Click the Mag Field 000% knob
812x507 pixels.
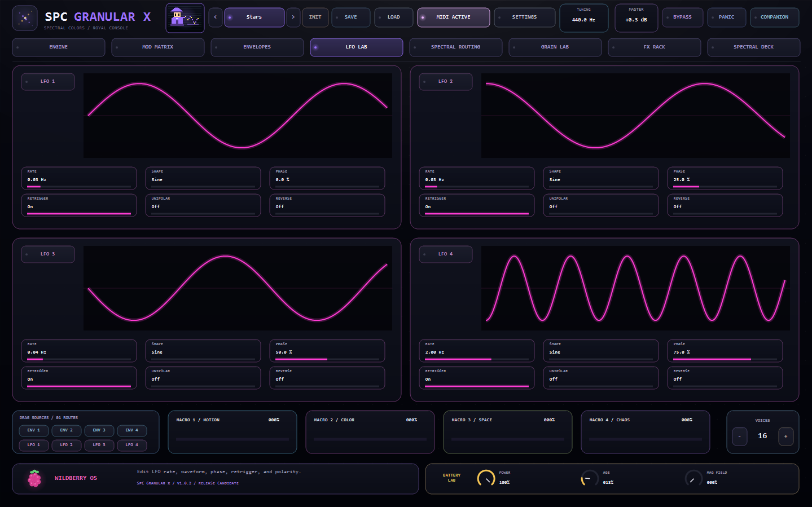[x=694, y=478]
